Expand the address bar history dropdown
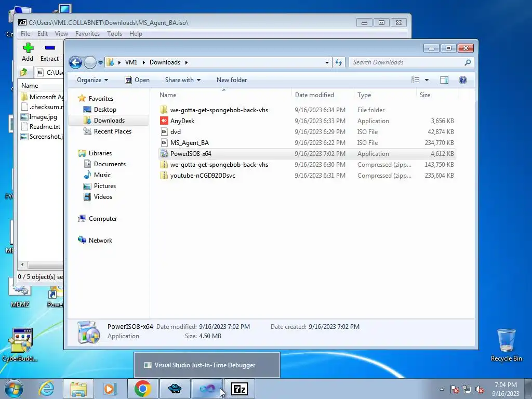 [327, 62]
